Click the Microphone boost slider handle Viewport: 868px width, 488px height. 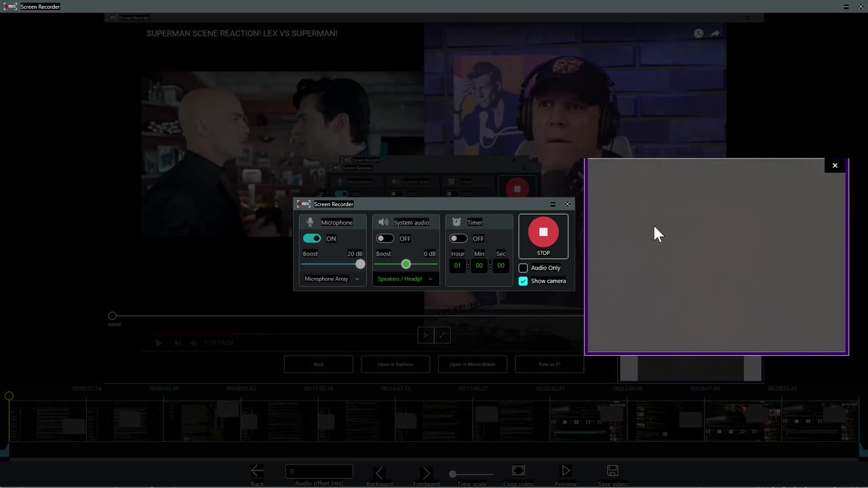pyautogui.click(x=360, y=264)
